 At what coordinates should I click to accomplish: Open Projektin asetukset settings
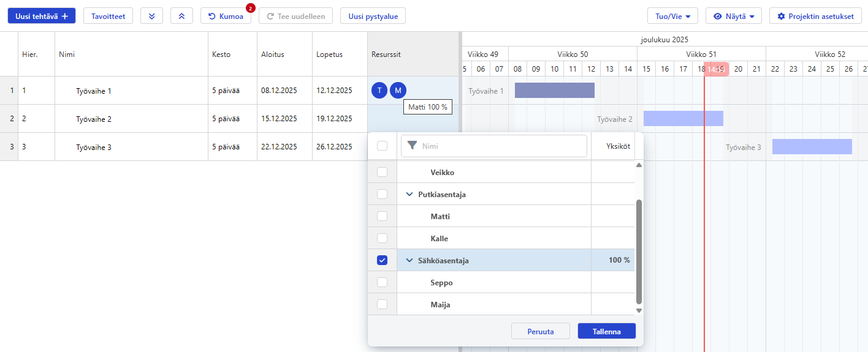point(815,16)
